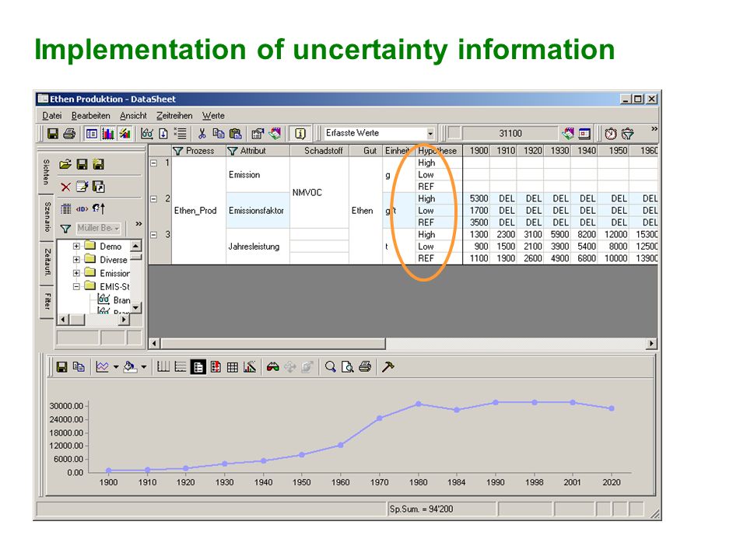Click the funnel basket icon at toolbar end
This screenshot has height=560, width=747.
tap(628, 134)
